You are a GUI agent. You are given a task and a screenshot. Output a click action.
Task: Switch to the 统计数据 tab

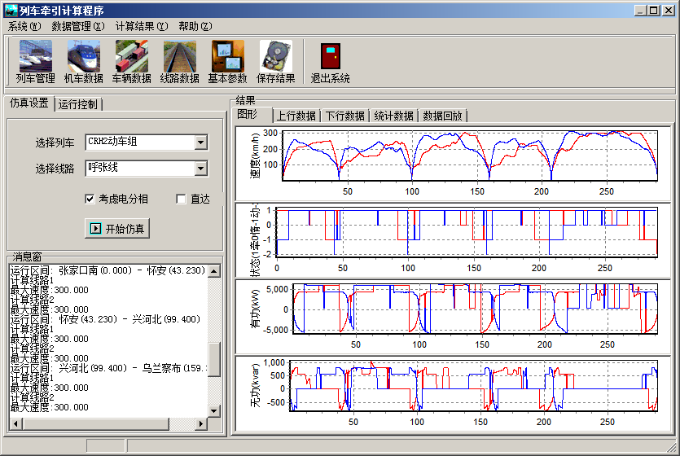[393, 116]
